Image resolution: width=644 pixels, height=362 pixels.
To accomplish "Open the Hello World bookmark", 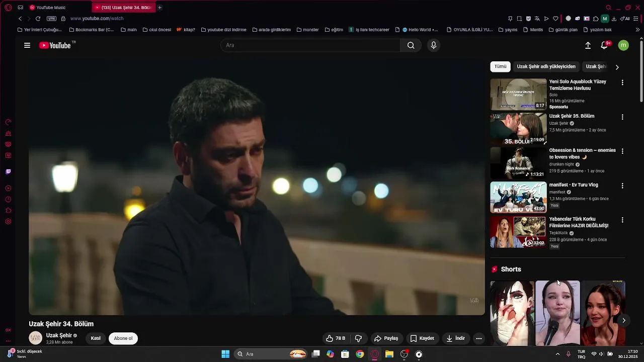I will tap(420, 30).
